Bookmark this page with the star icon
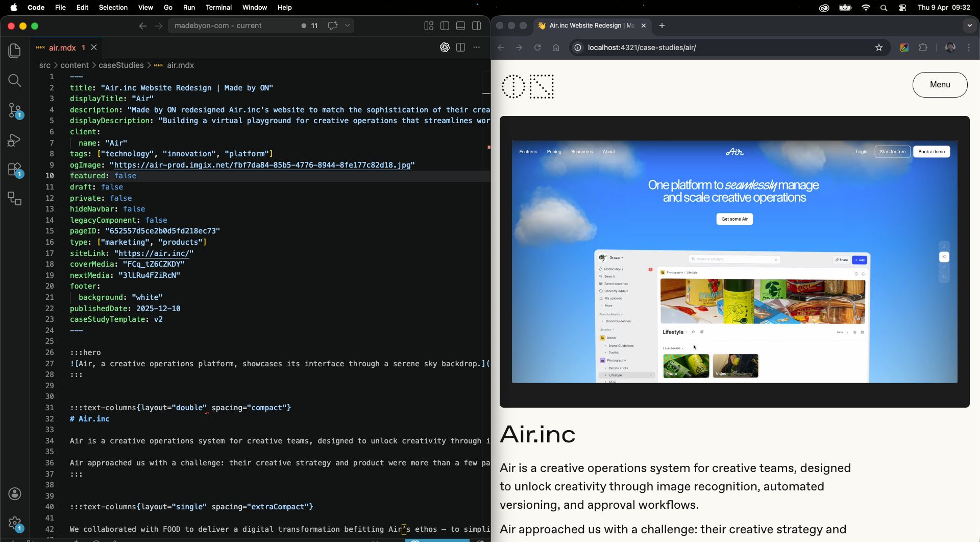The image size is (980, 542). (879, 48)
